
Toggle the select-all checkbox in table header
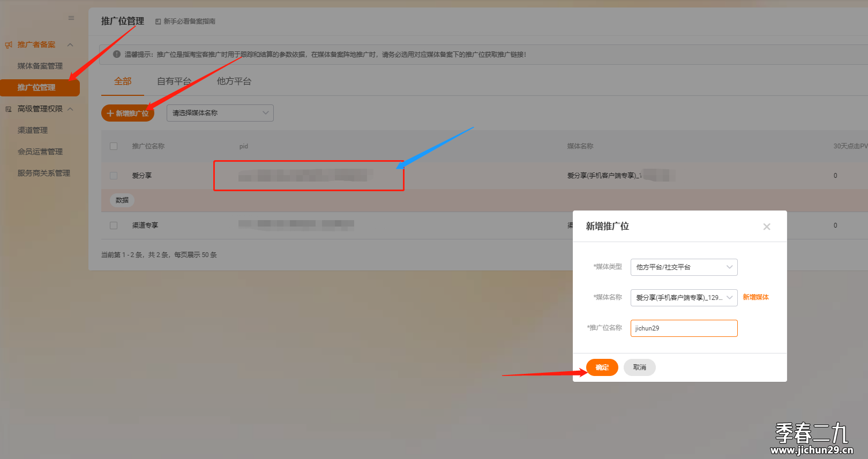pyautogui.click(x=114, y=146)
